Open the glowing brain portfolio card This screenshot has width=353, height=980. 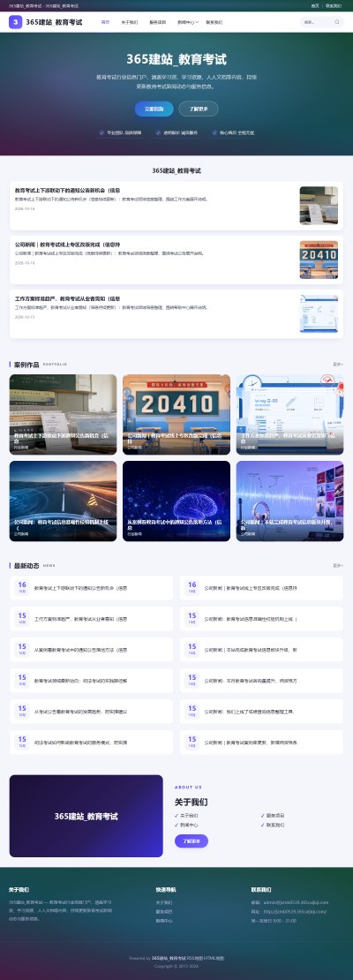[x=176, y=501]
